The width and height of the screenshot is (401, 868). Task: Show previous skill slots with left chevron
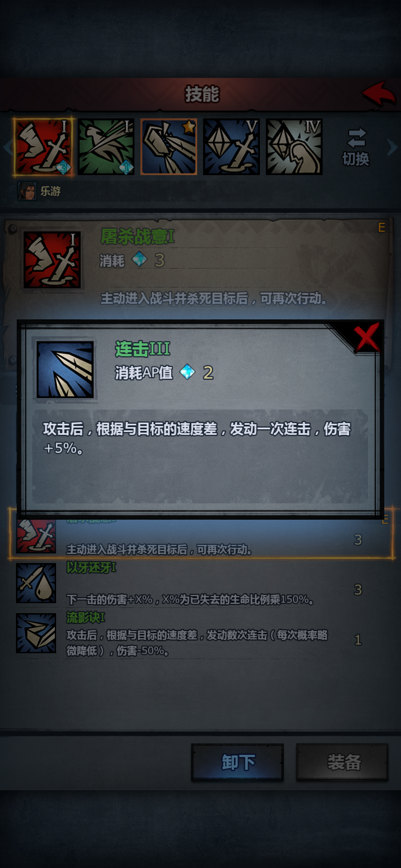tap(7, 147)
